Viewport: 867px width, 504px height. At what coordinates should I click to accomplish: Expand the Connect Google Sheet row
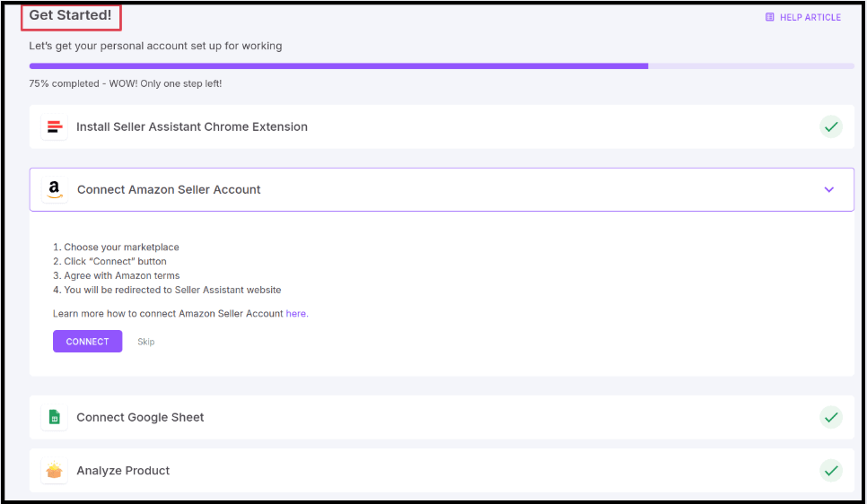[140, 418]
